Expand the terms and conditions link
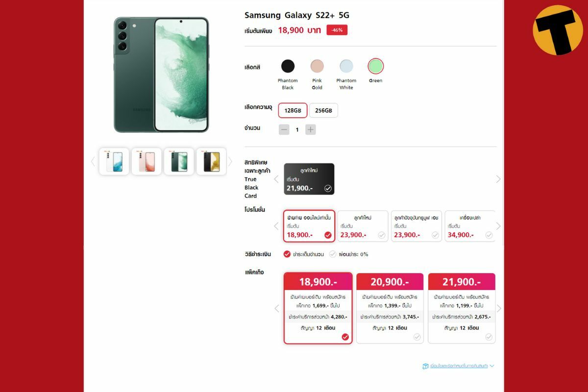 (x=458, y=366)
